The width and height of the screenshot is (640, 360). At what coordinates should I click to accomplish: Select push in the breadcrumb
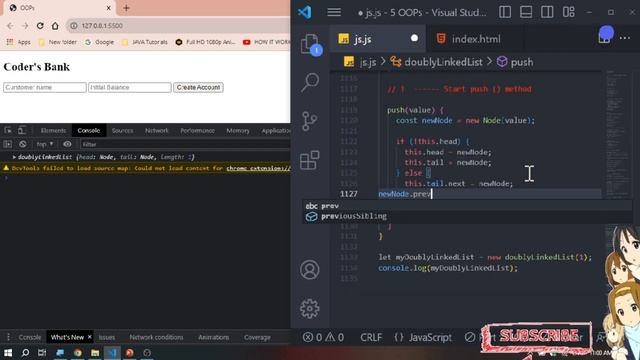tap(522, 62)
